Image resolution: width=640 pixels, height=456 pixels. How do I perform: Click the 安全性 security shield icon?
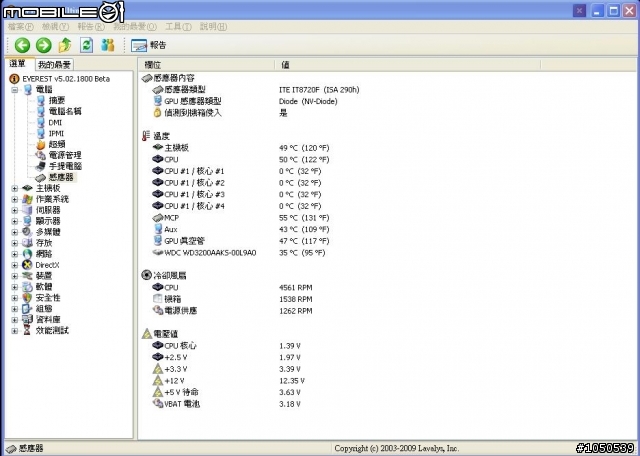tap(27, 298)
